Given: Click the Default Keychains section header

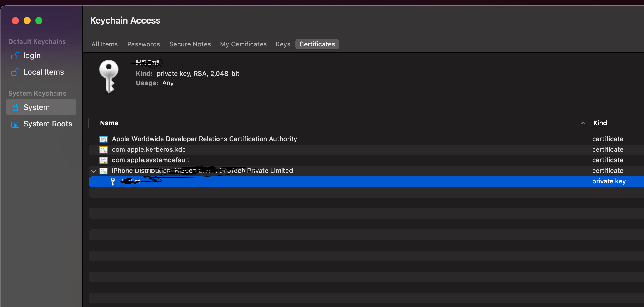Looking at the screenshot, I should tap(37, 41).
